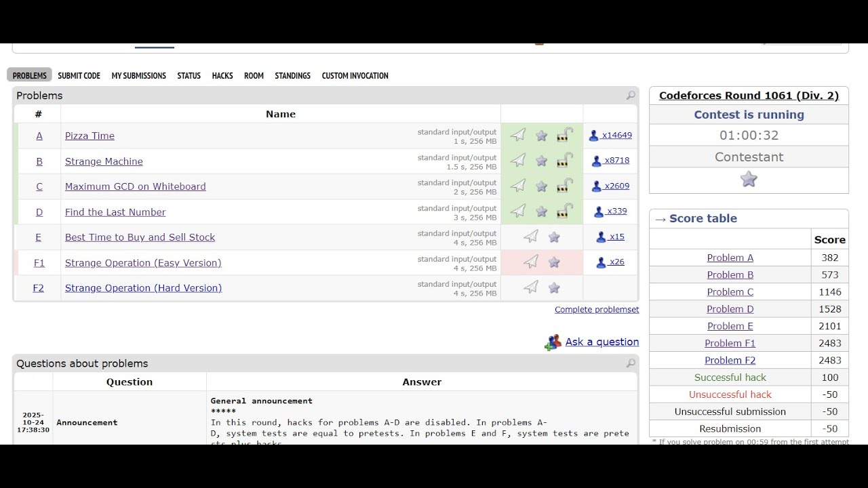
Task: Click submit icon for Best Time to Buy and Sell Stock
Action: pyautogui.click(x=531, y=237)
